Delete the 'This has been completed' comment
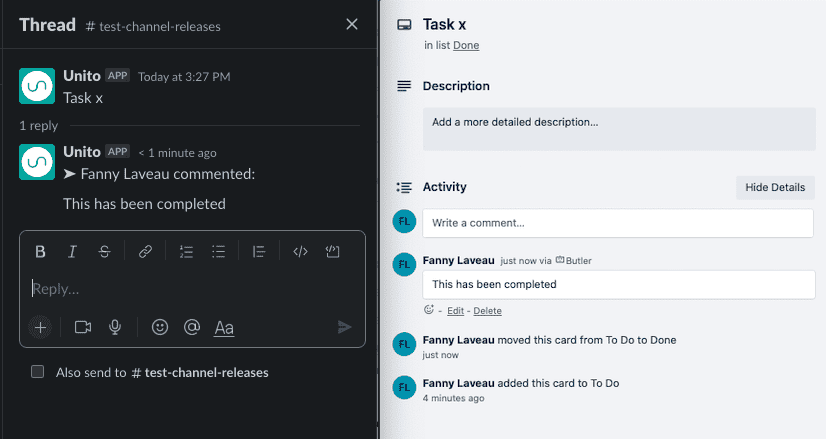The width and height of the screenshot is (826, 439). click(487, 311)
